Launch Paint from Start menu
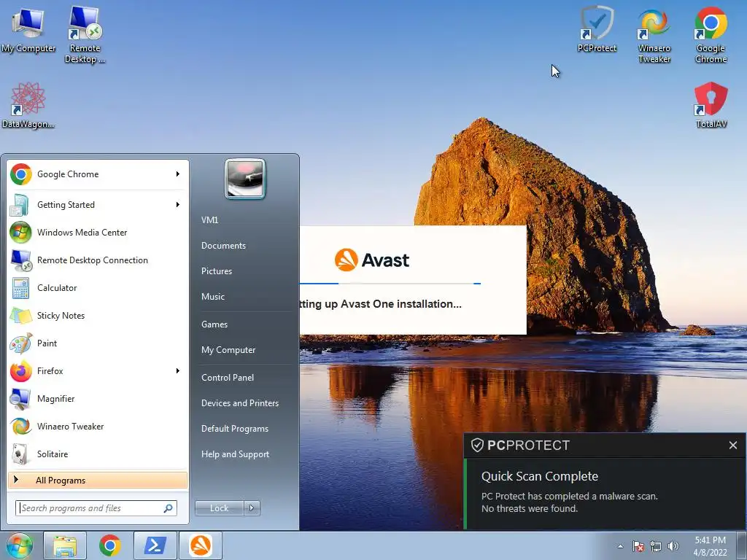 (98, 343)
